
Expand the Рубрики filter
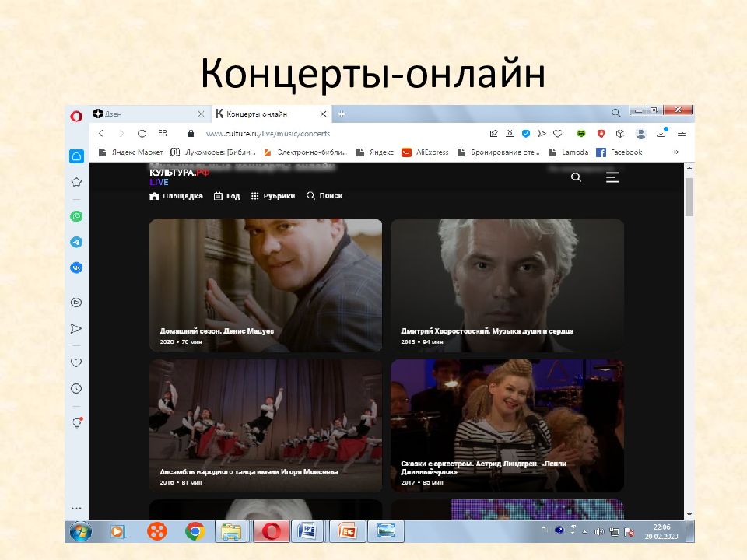[273, 196]
